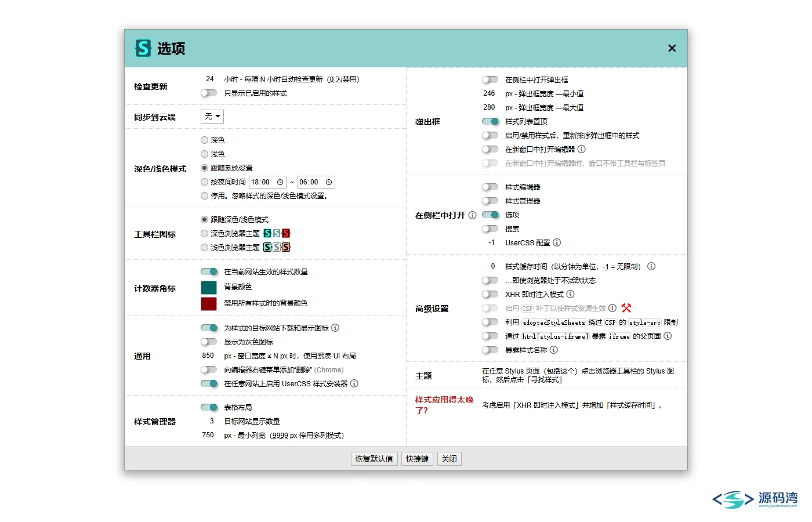Click the info icon after 样式缓存时间

tap(651, 266)
